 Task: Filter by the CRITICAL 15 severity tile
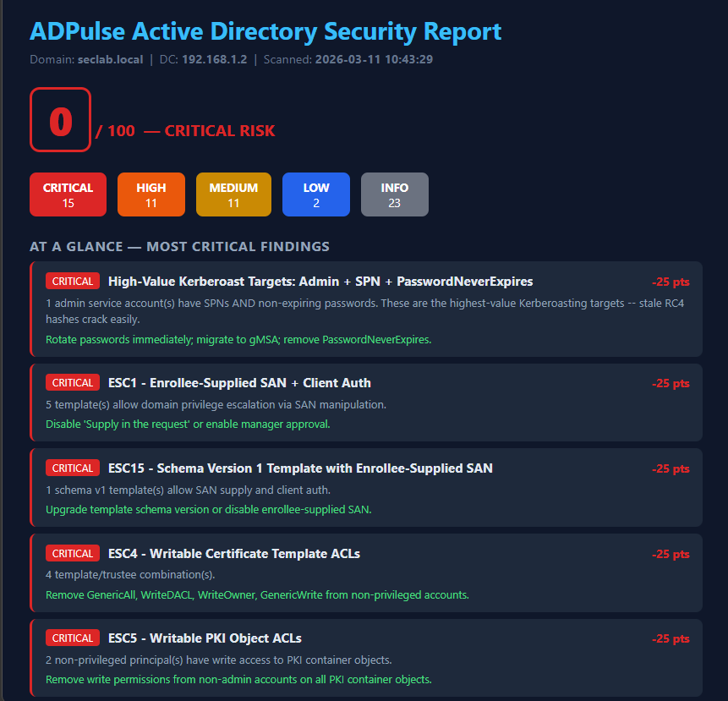pyautogui.click(x=68, y=194)
